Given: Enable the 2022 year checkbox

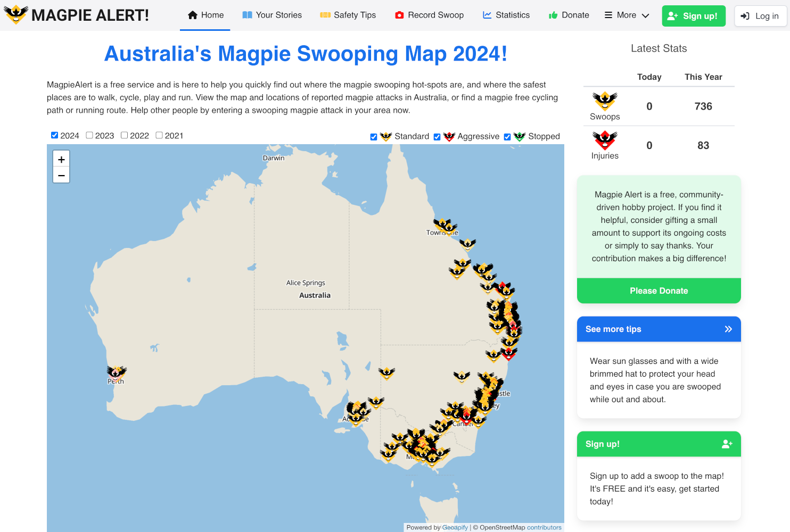Looking at the screenshot, I should [x=124, y=135].
